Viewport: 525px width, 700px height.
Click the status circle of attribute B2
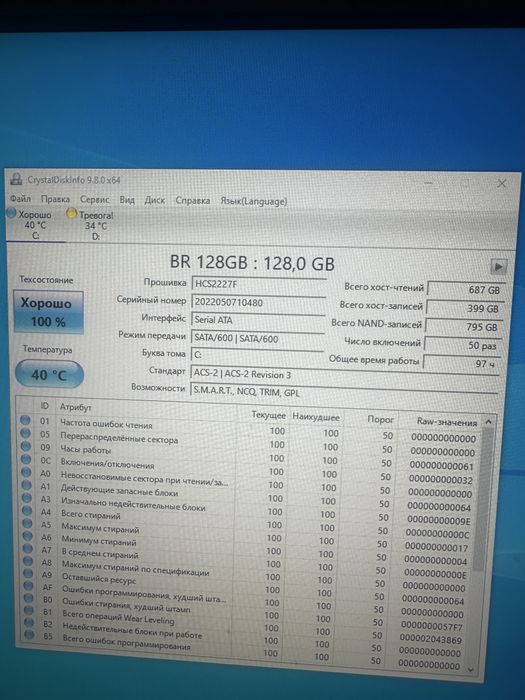[29, 622]
